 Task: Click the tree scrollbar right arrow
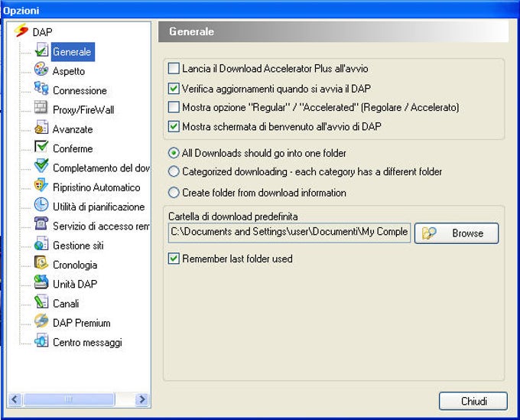pyautogui.click(x=142, y=399)
